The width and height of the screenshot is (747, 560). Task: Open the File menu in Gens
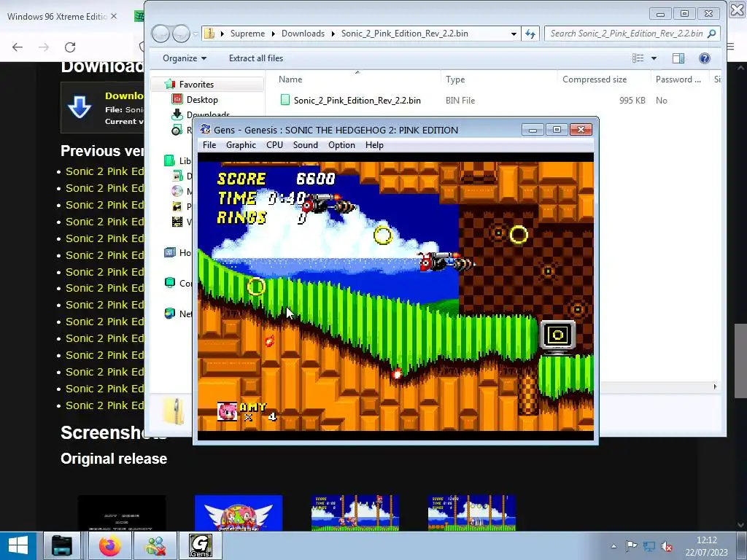pos(209,145)
